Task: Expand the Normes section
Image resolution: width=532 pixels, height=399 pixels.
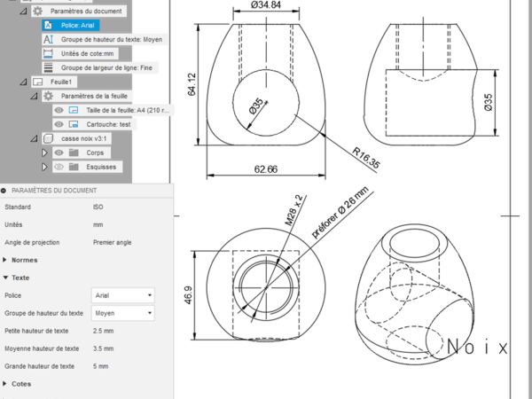Action: (7, 260)
